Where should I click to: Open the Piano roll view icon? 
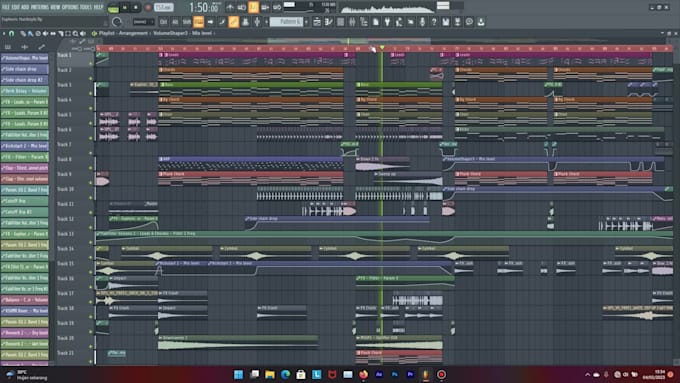329,22
